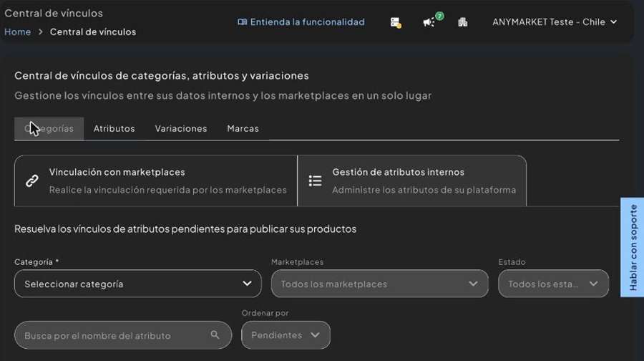Focus the Busca por el nombre del atributo field
Image resolution: width=644 pixels, height=361 pixels.
click(123, 335)
